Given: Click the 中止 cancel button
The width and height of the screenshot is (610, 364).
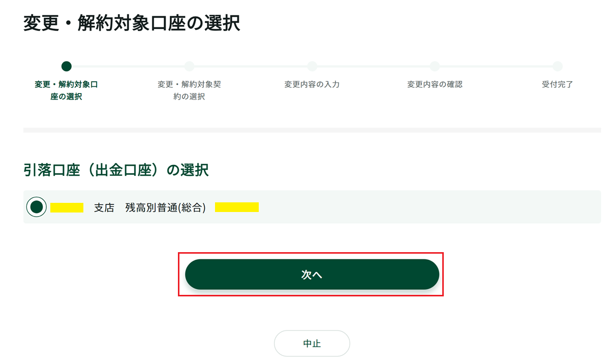Looking at the screenshot, I should click(312, 344).
